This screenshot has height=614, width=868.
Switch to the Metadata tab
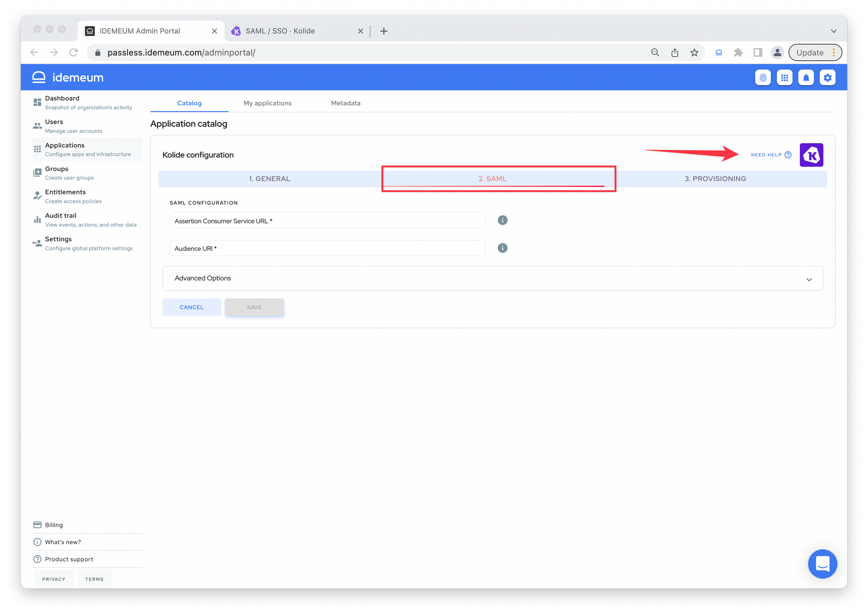pos(345,103)
